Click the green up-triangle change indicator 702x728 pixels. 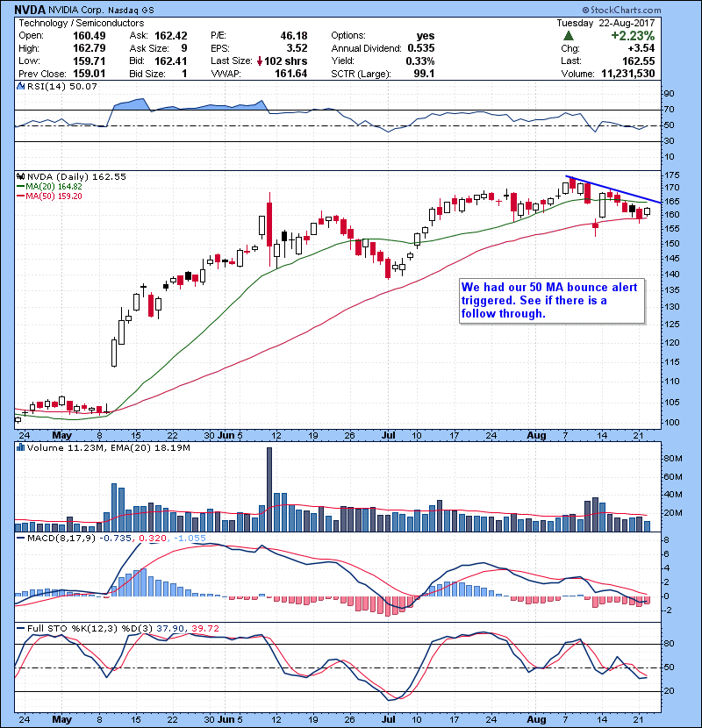[x=569, y=36]
